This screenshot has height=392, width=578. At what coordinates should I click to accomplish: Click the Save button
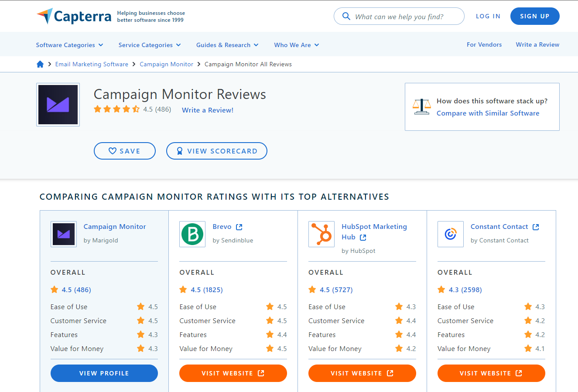point(125,151)
